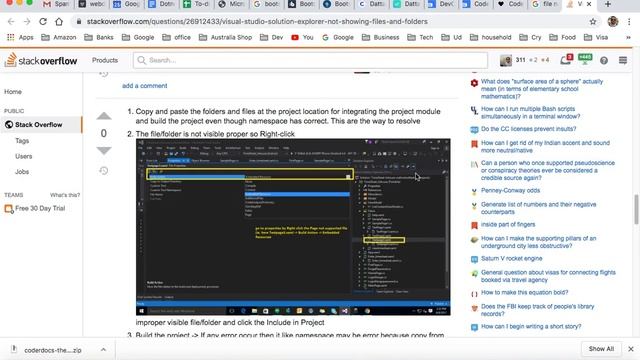Open the Business bookmarks folder
Viewport: 640px width, 360px height.
[x=380, y=37]
